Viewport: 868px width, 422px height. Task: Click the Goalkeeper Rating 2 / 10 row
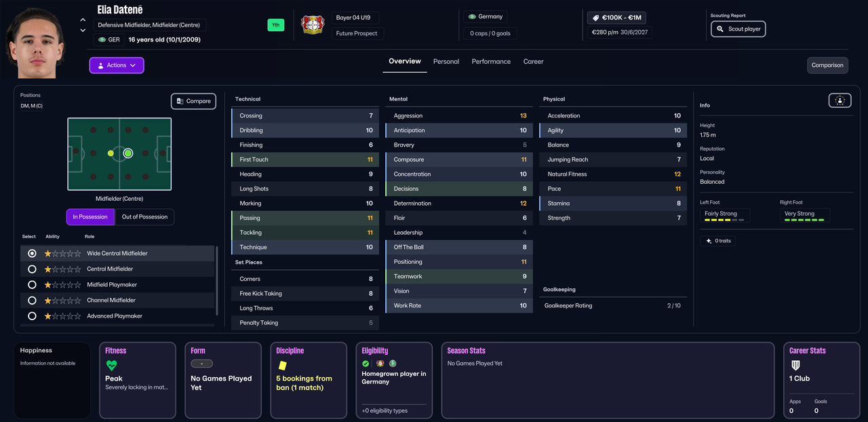pyautogui.click(x=613, y=305)
